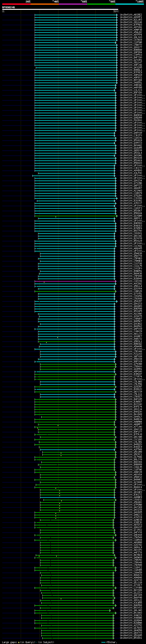Viewport: 146px width, 644px height.
Task: Select hit UniRef100_P21243
Action: point(131,354)
